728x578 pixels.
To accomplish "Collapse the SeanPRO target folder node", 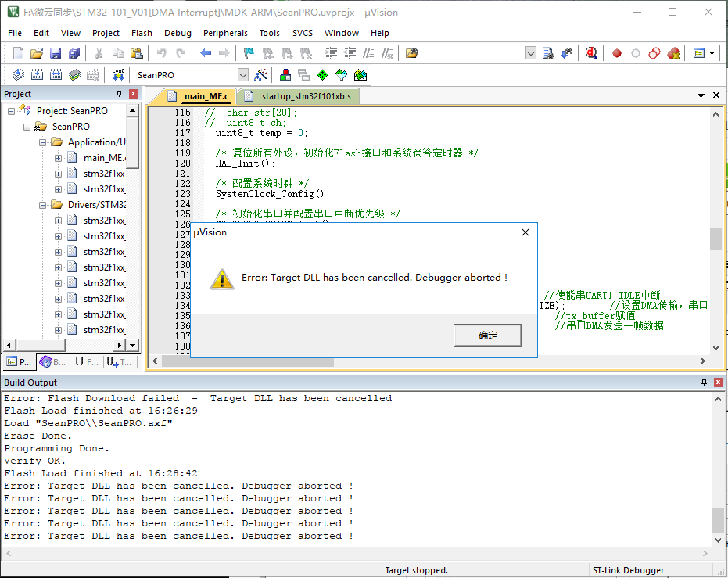I will [x=27, y=127].
